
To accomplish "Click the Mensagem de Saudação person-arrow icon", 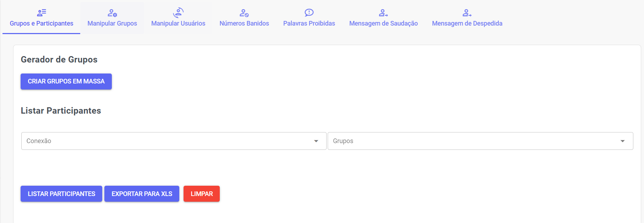I will tap(383, 13).
